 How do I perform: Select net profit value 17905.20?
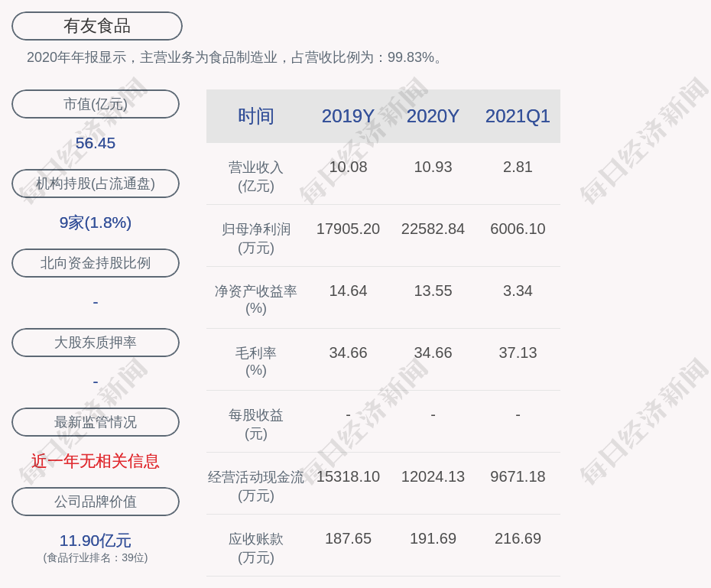(349, 229)
